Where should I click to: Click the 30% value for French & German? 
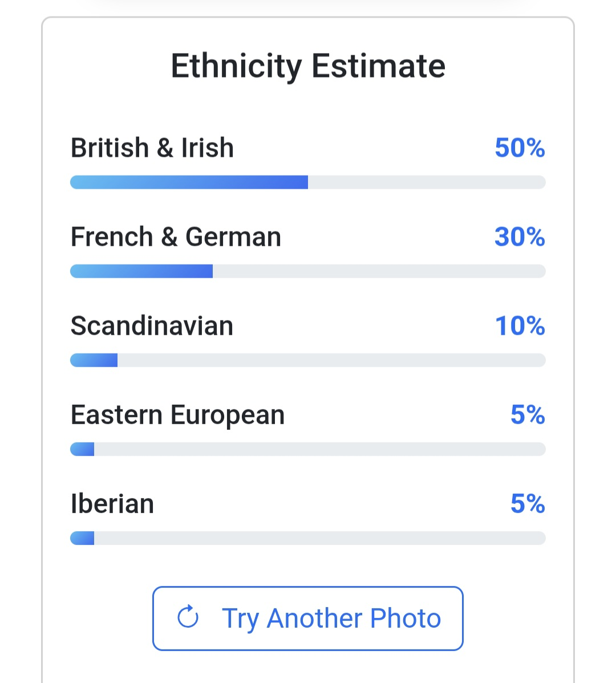point(520,237)
